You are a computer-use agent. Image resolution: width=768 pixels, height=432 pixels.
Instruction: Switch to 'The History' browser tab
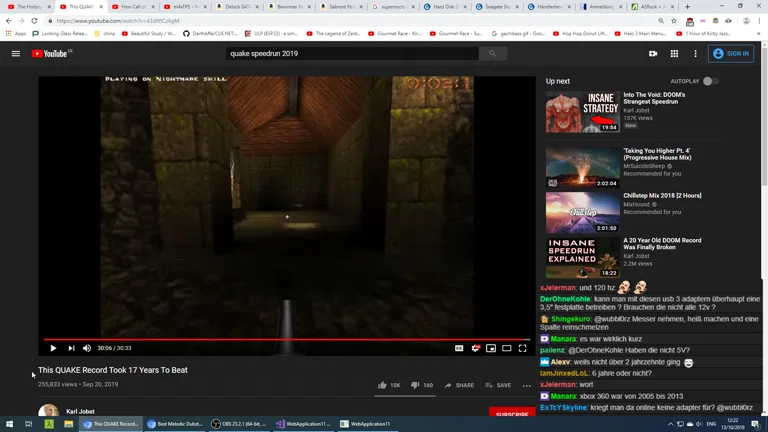(x=29, y=7)
